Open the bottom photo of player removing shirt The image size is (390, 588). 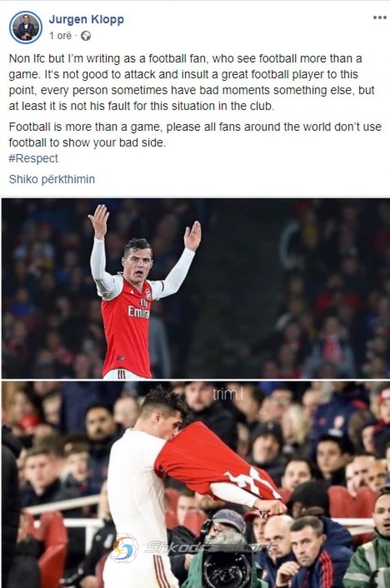(195, 484)
